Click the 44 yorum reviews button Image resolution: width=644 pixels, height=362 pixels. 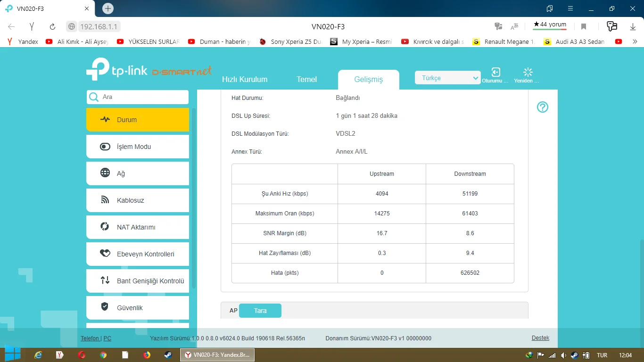tap(550, 25)
